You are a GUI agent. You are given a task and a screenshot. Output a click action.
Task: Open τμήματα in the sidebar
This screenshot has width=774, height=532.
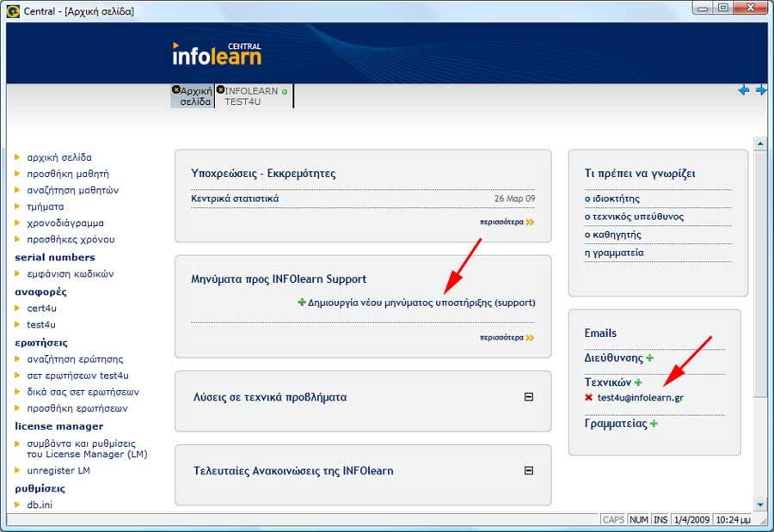pos(45,207)
